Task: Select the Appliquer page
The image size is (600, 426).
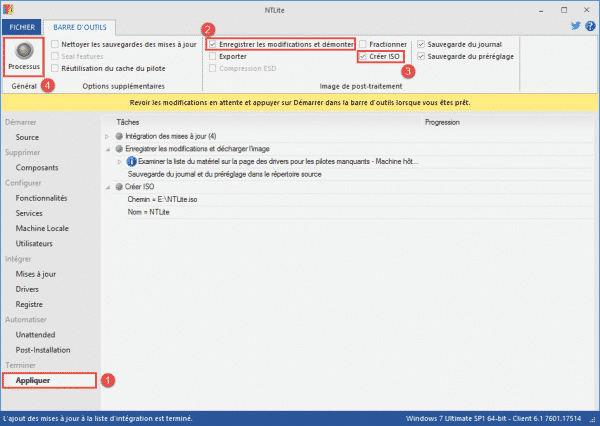Action: (x=49, y=380)
